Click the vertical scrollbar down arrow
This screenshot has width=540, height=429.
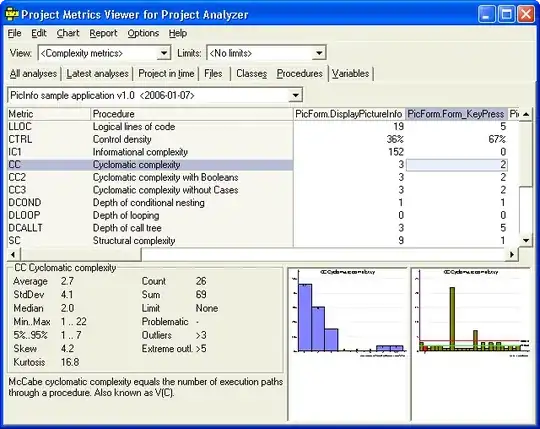pyautogui.click(x=526, y=240)
